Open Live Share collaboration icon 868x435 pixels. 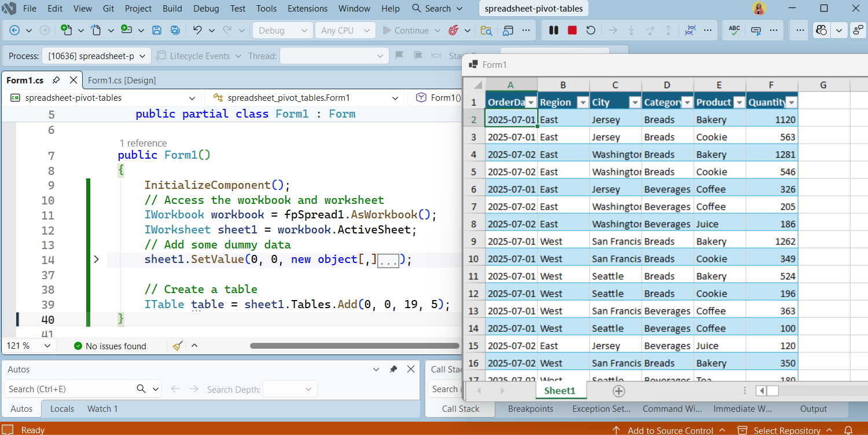[821, 30]
